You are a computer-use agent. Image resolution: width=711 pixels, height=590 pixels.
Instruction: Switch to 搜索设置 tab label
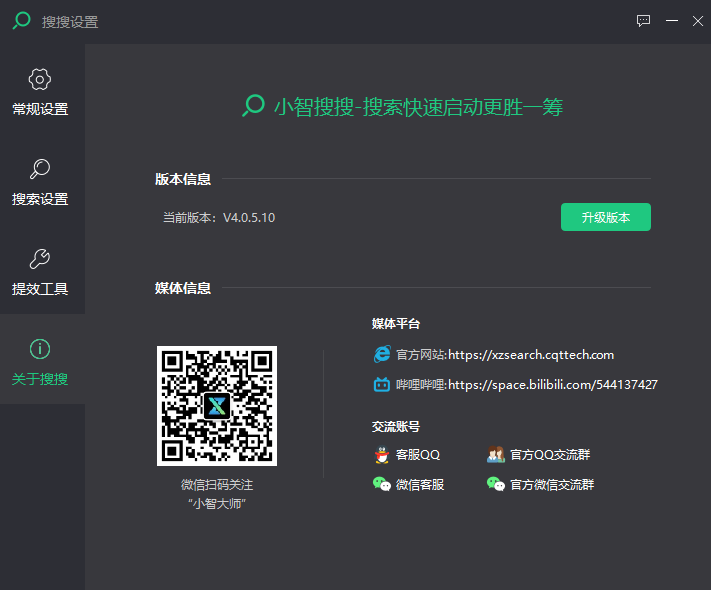(40, 199)
